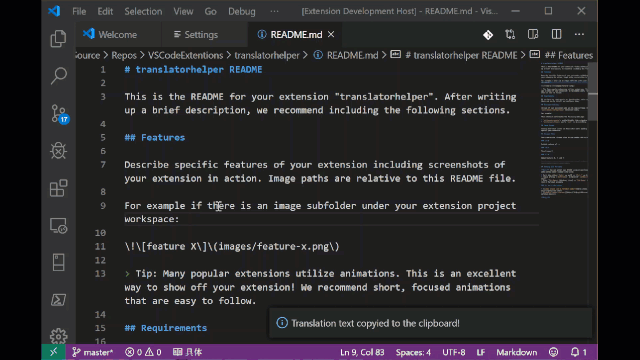Click the translatorhelper breadcrumb folder
640x360 pixels.
point(267,55)
